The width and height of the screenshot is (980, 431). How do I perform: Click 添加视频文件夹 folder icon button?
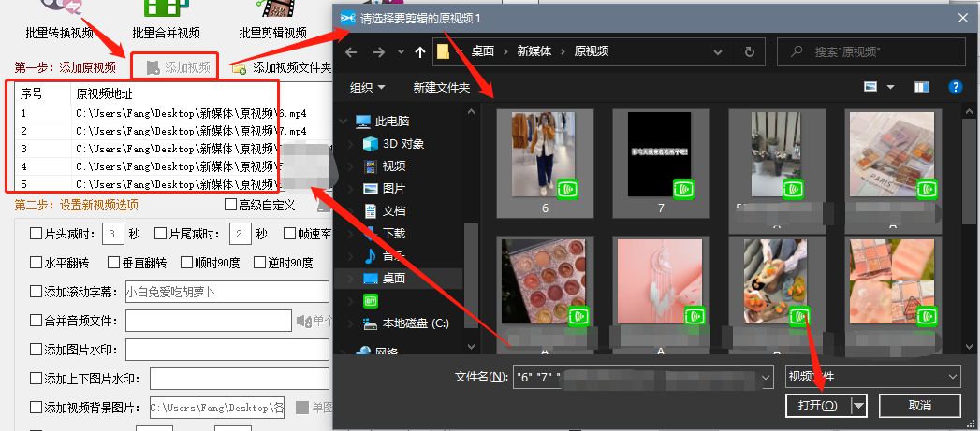point(239,68)
